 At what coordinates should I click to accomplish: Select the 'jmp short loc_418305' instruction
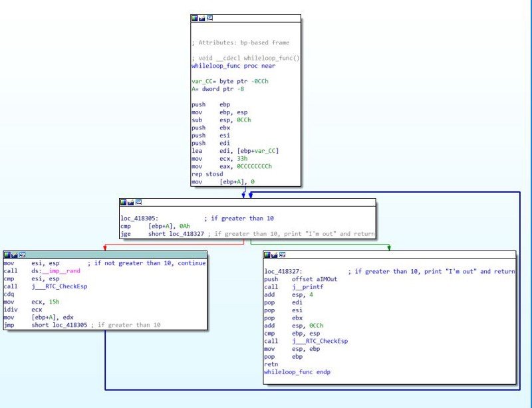[x=45, y=325]
